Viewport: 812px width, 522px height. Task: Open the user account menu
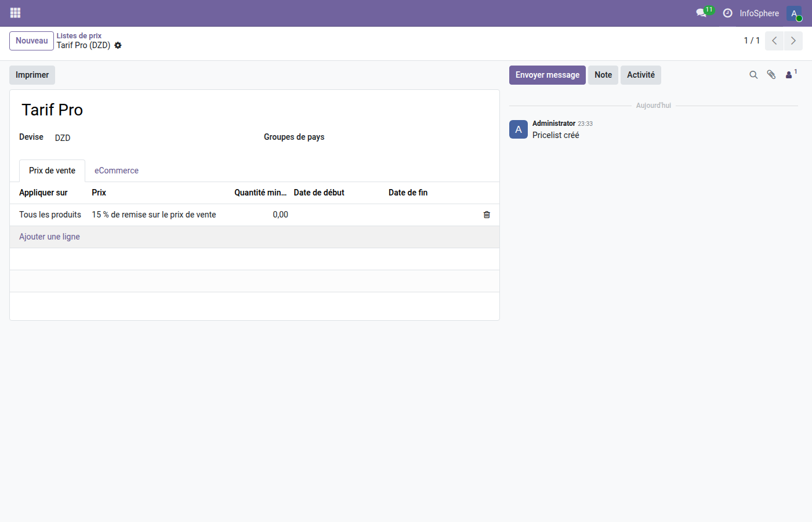tap(793, 13)
